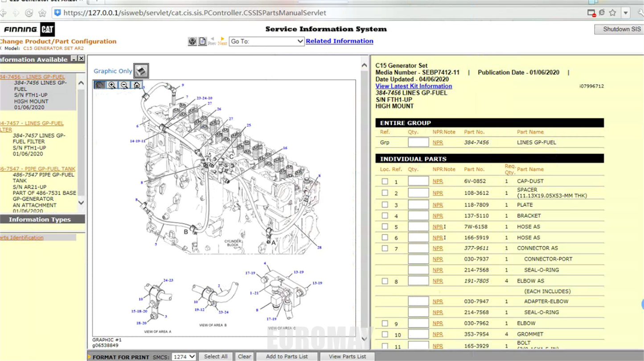Expand the SMCS 1274 dropdown
This screenshot has height=361, width=644.
pyautogui.click(x=184, y=357)
